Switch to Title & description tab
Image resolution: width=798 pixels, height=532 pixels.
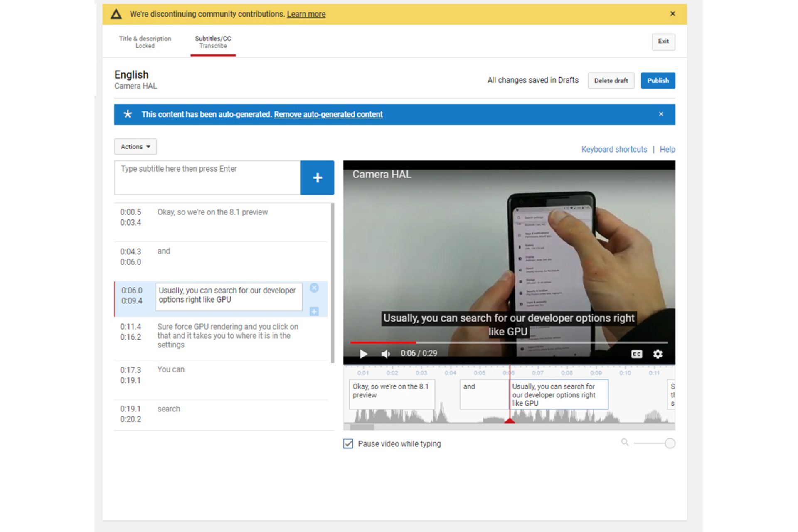[x=145, y=42]
